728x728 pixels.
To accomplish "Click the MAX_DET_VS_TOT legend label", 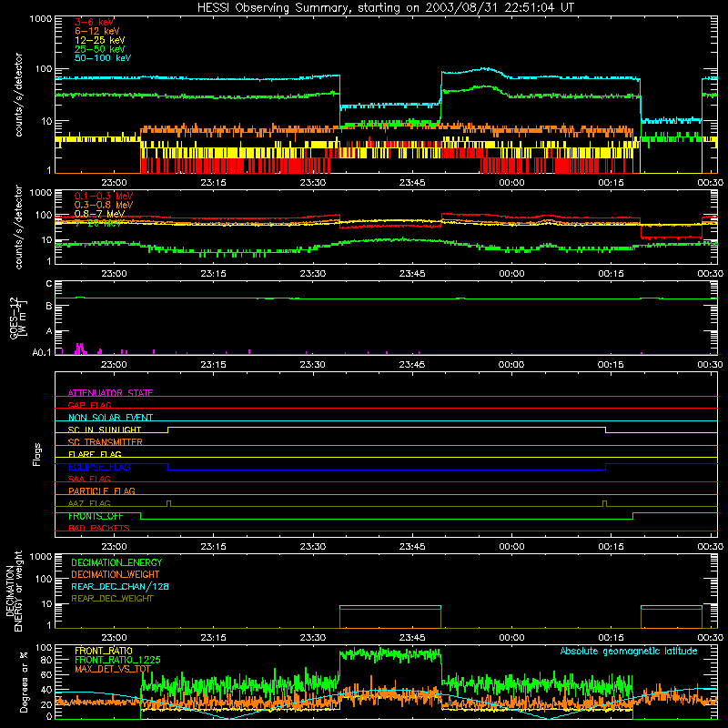I will point(113,669).
